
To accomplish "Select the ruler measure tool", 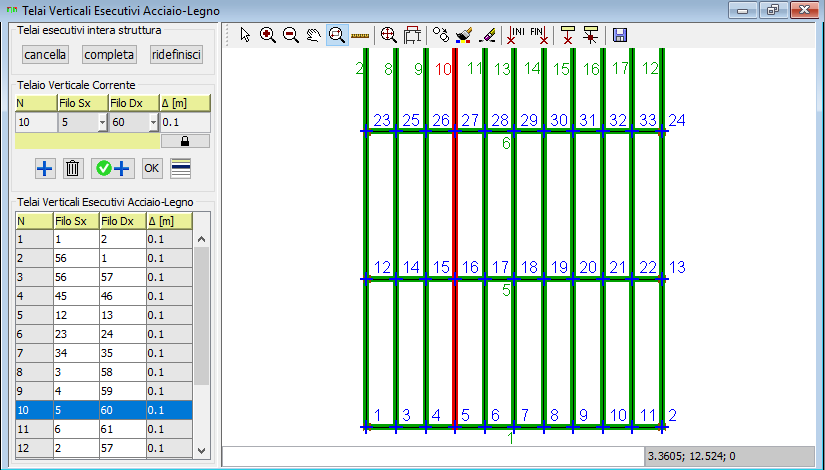I will click(x=360, y=36).
